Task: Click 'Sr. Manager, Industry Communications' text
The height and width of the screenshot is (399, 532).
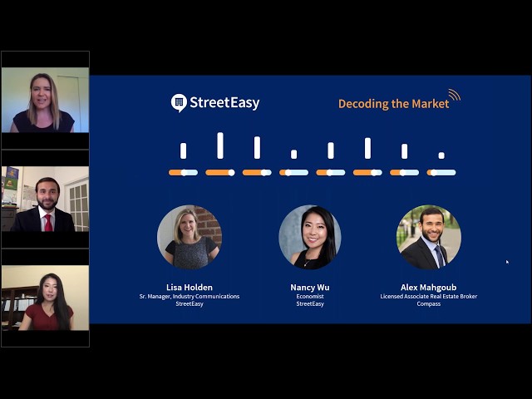Action: [190, 297]
